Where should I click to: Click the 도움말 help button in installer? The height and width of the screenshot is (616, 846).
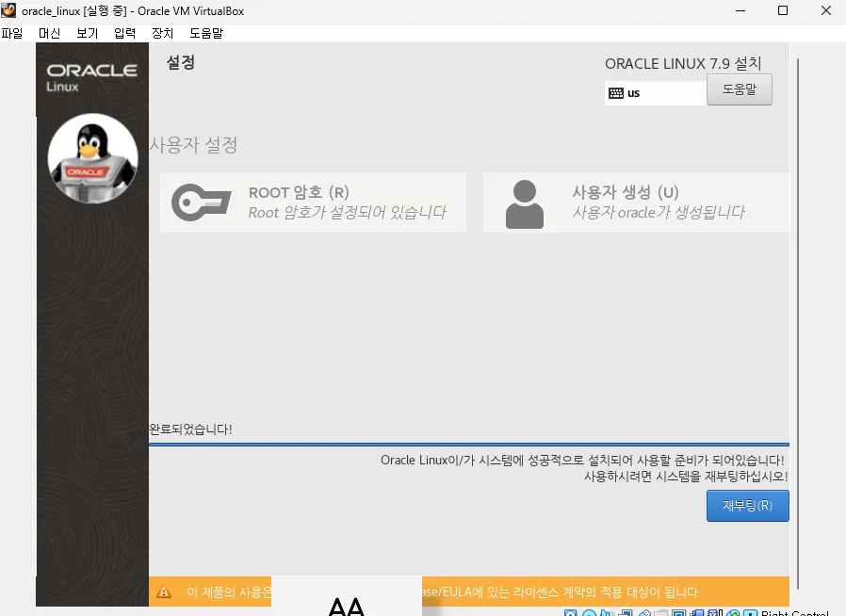(740, 89)
